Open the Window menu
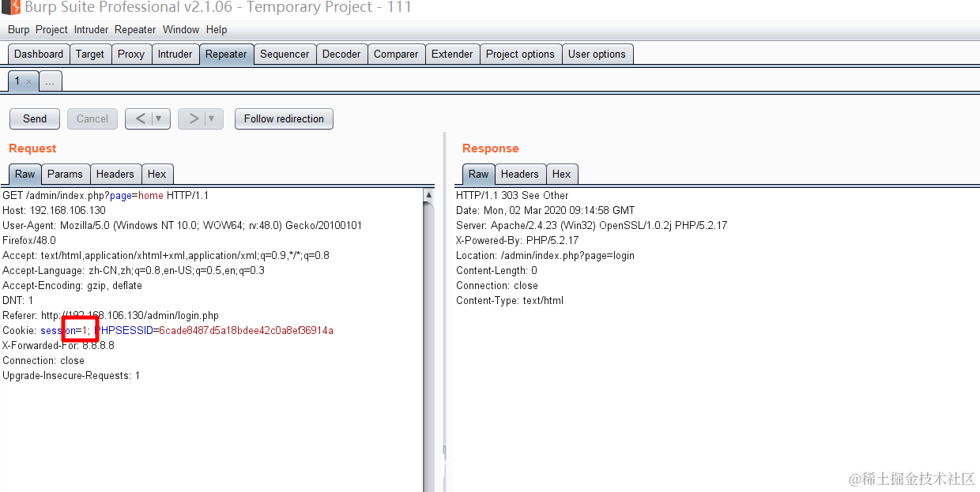This screenshot has width=980, height=492. [181, 29]
